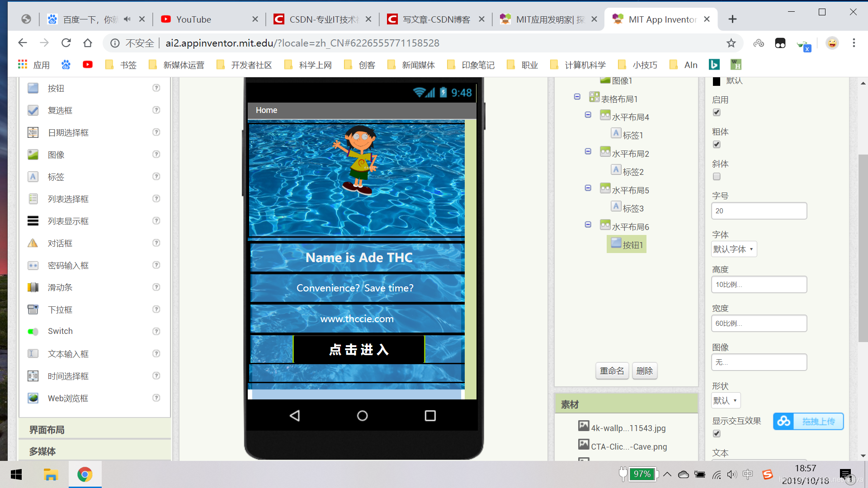Click the Switch component icon in sidebar
The image size is (868, 488).
point(33,330)
